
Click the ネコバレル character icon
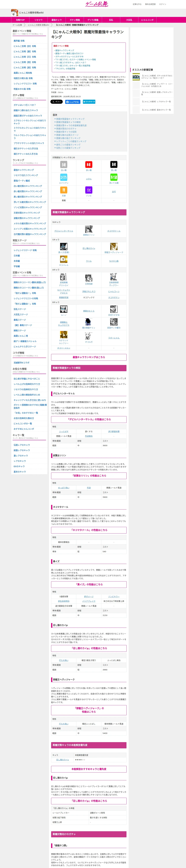(64, 259)
